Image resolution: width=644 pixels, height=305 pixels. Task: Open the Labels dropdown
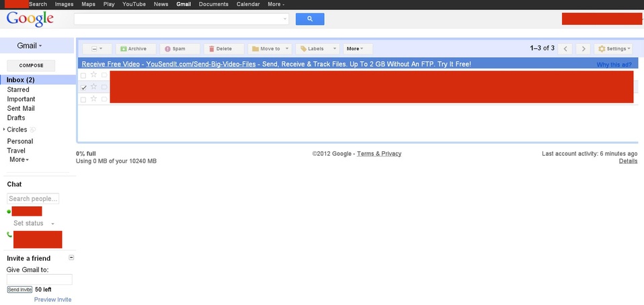pos(317,49)
